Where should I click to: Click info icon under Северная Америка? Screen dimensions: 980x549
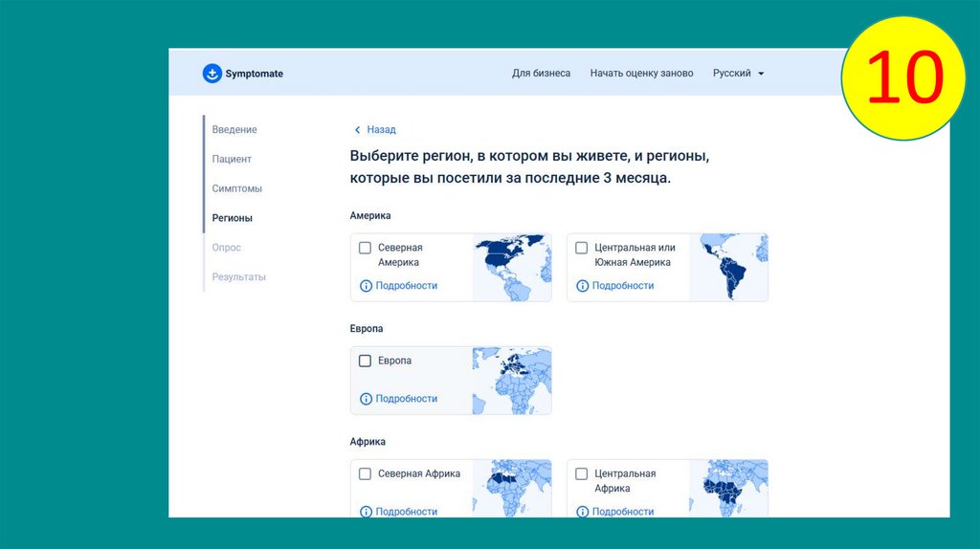coord(366,286)
